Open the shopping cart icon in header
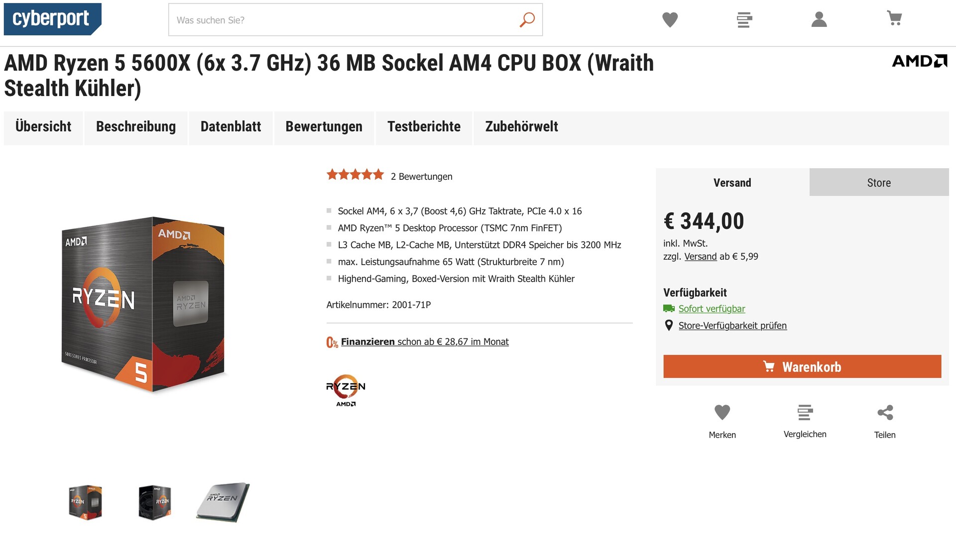 click(x=894, y=18)
